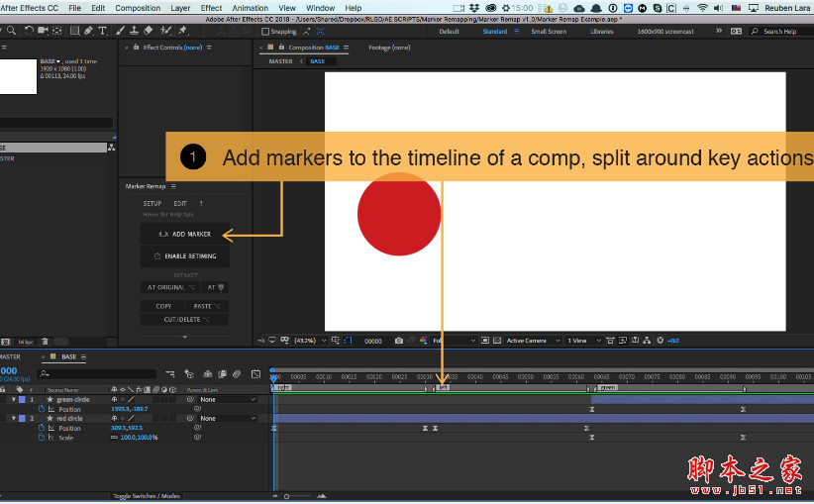Image resolution: width=814 pixels, height=504 pixels.
Task: Click the stopwatch for red circle Scale
Action: coord(42,437)
